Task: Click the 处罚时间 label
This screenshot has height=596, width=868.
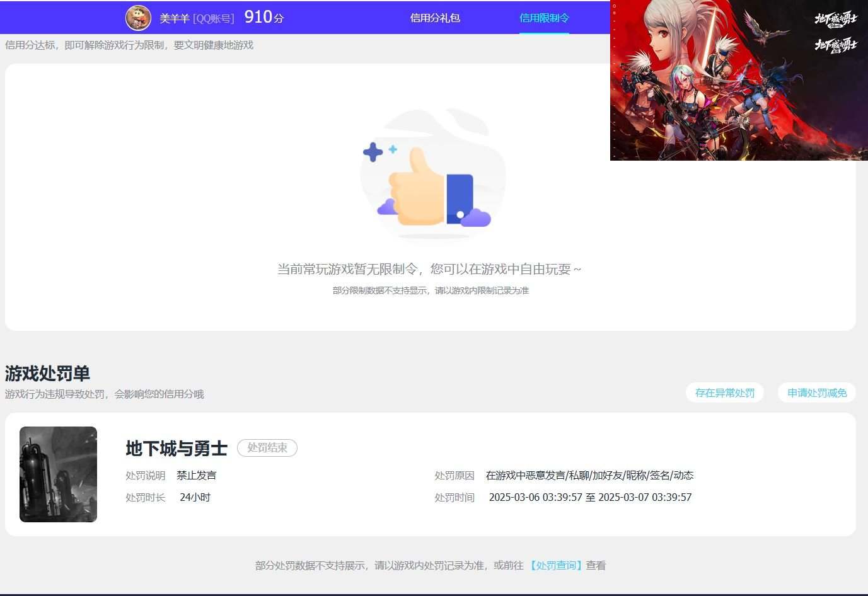Action: (454, 497)
